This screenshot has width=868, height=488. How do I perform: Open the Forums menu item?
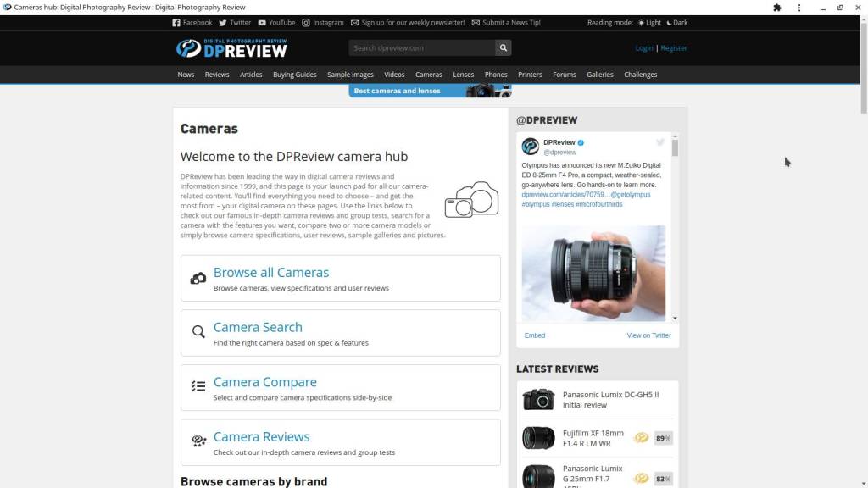(x=564, y=75)
